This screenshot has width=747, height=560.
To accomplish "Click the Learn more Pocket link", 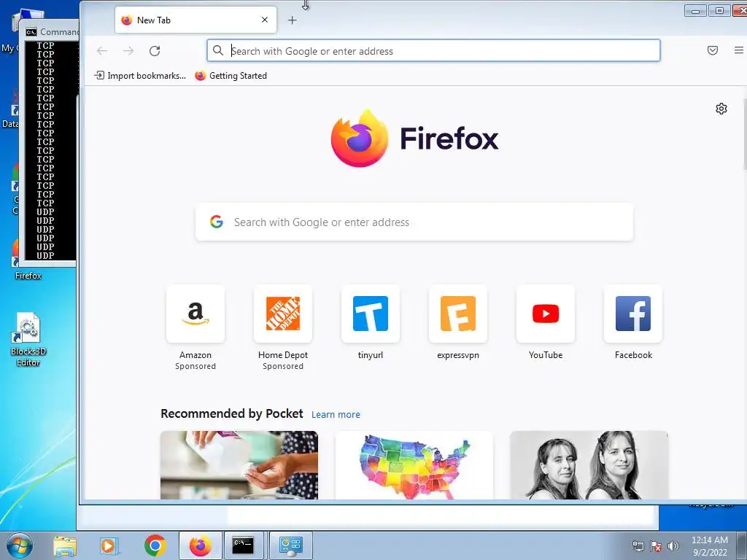I will pos(336,414).
